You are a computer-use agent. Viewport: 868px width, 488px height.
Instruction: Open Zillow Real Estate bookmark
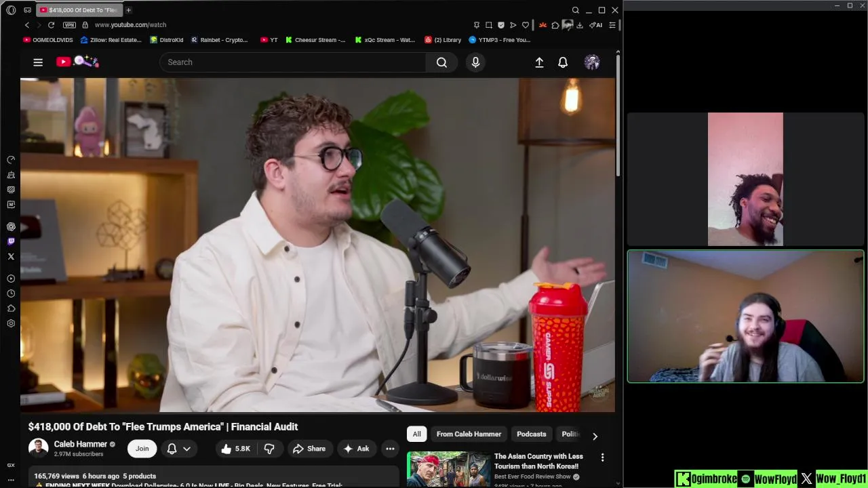111,40
